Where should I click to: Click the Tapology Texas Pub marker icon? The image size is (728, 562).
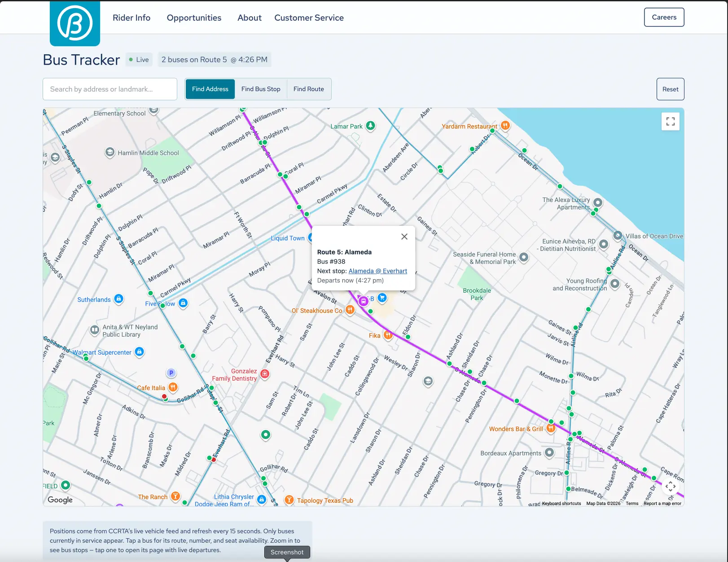point(289,500)
